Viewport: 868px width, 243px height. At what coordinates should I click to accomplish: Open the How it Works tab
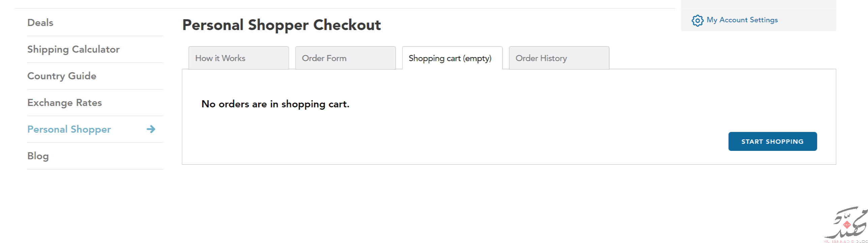pyautogui.click(x=239, y=58)
